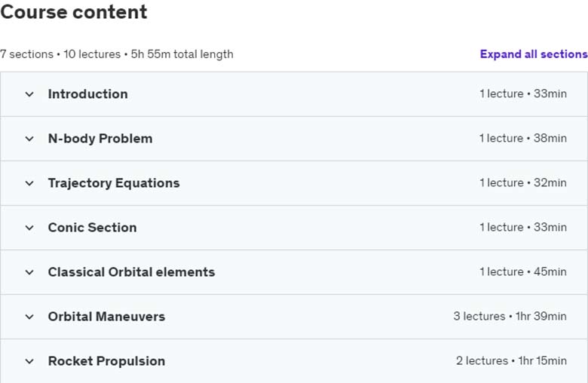Open the Conic Section heading

pyautogui.click(x=92, y=228)
